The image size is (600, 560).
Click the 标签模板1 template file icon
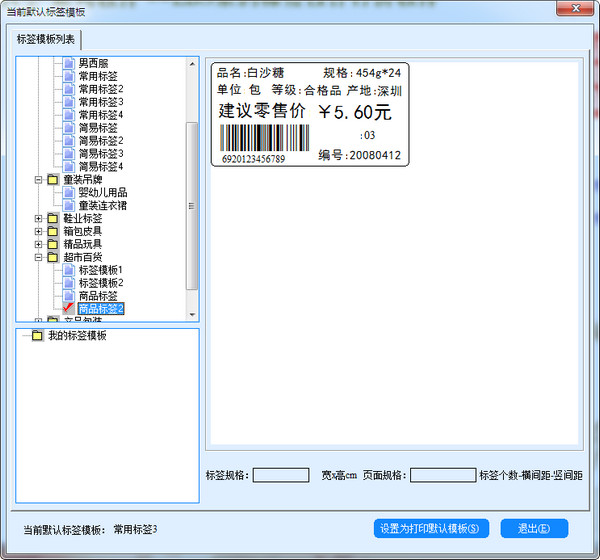(68, 270)
